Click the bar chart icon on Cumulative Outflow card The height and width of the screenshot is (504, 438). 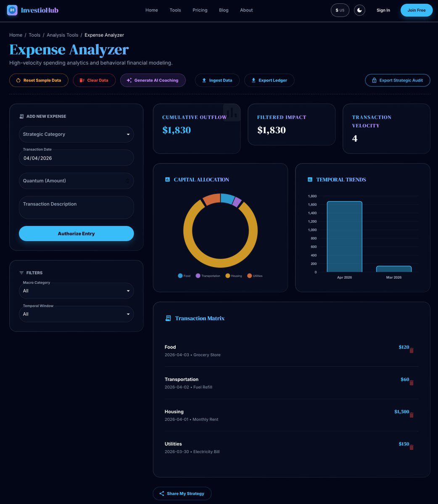point(232,112)
